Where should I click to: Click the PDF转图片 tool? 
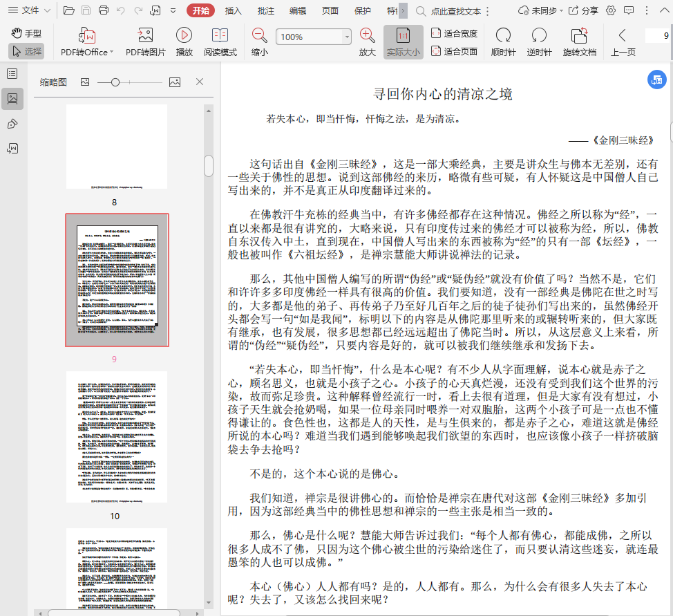(x=146, y=41)
